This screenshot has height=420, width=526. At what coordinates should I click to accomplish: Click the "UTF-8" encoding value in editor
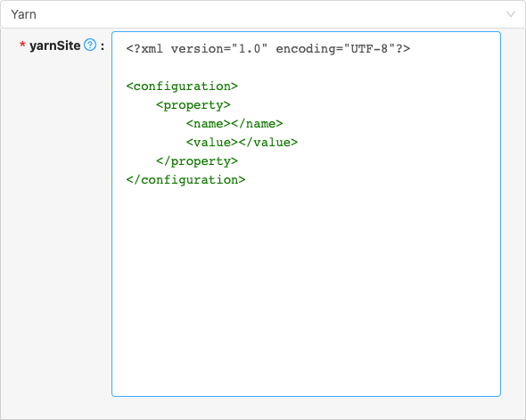pyautogui.click(x=369, y=49)
